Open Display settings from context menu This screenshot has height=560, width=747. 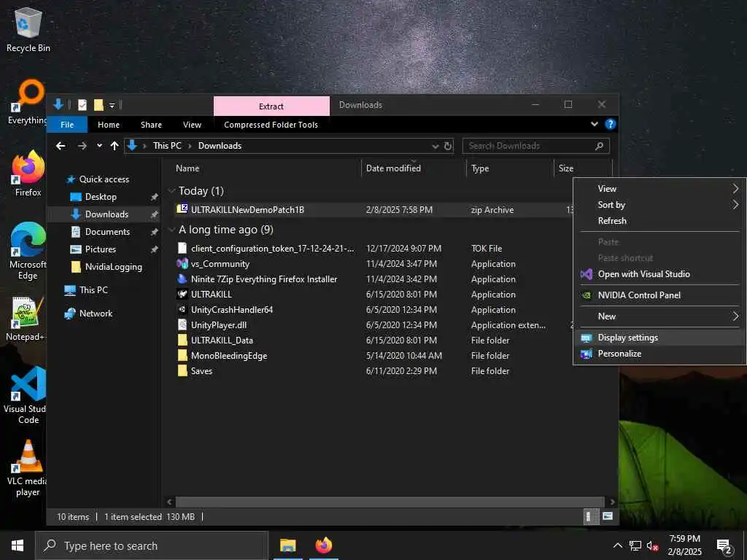pos(659,338)
